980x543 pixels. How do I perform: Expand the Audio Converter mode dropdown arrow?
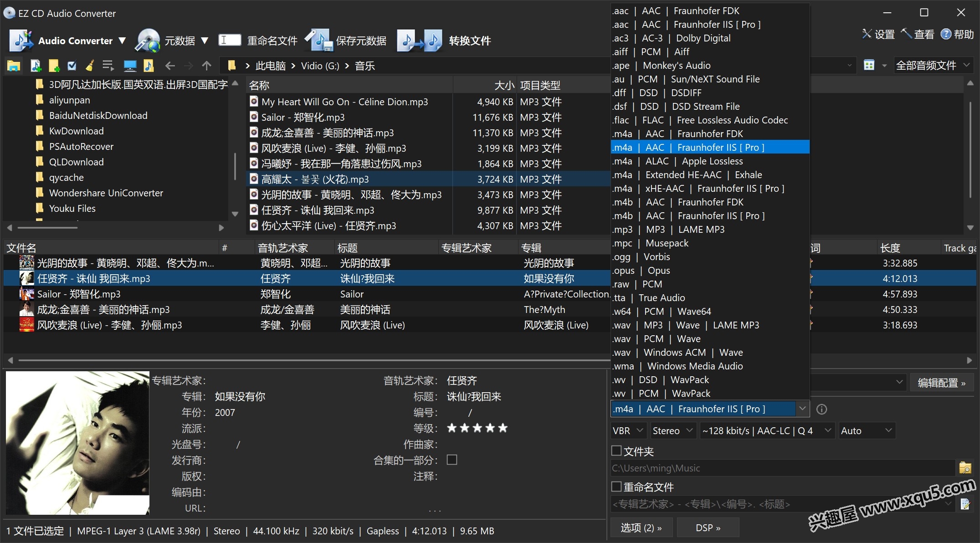click(x=122, y=41)
